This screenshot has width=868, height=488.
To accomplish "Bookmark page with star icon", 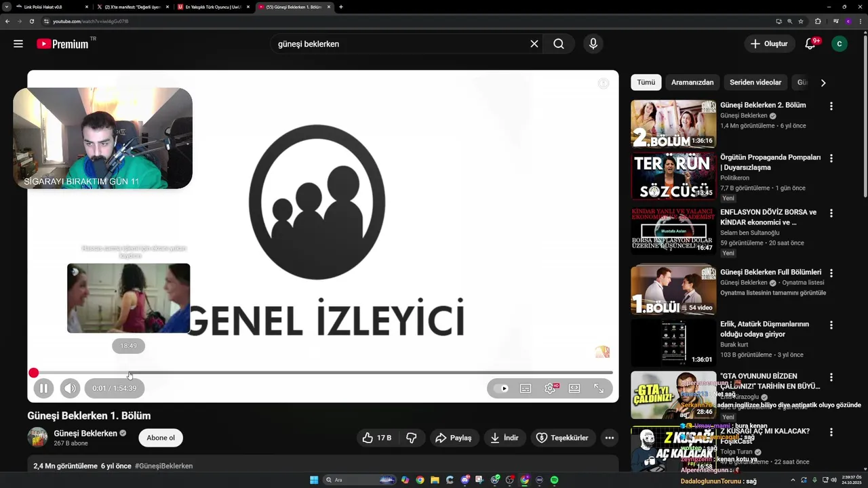I will (x=801, y=21).
